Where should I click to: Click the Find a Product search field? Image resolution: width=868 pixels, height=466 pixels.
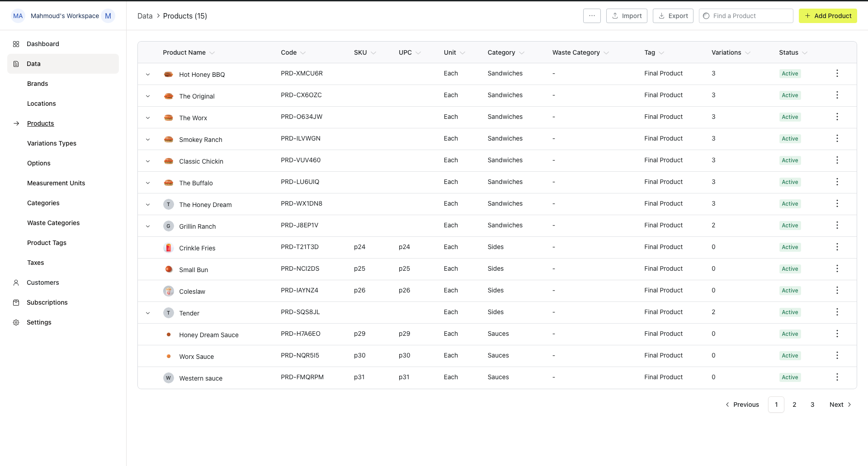(x=746, y=16)
